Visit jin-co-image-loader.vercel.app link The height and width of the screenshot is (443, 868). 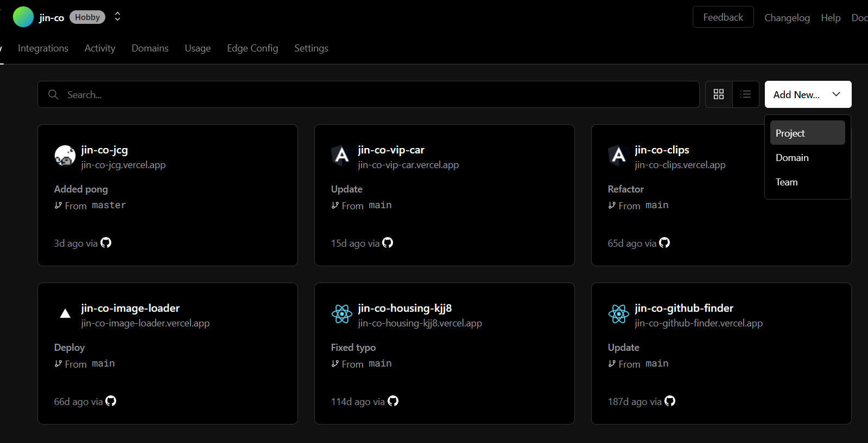pyautogui.click(x=145, y=323)
